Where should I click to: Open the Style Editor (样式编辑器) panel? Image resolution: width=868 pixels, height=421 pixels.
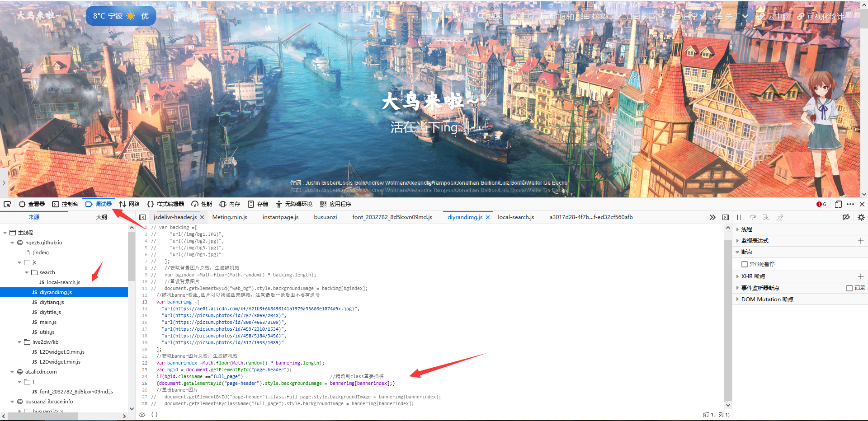(165, 204)
